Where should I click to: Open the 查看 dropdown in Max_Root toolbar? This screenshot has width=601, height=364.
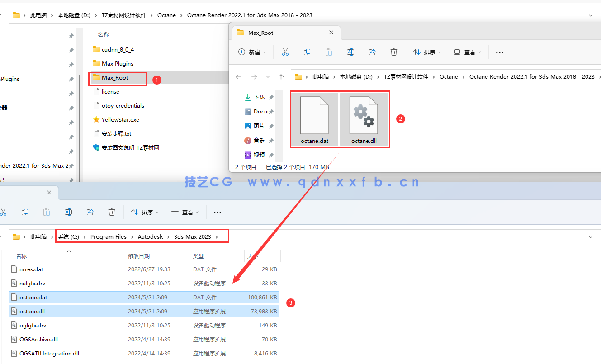pos(467,52)
